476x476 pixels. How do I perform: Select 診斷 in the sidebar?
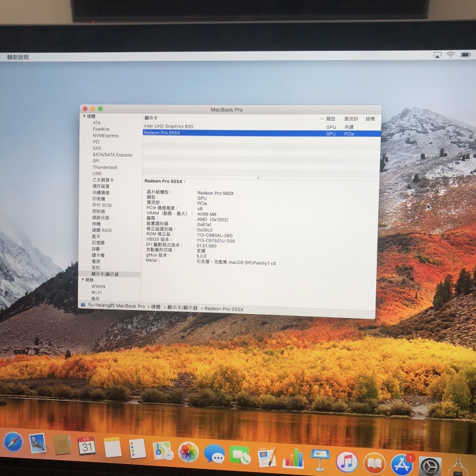(96, 249)
